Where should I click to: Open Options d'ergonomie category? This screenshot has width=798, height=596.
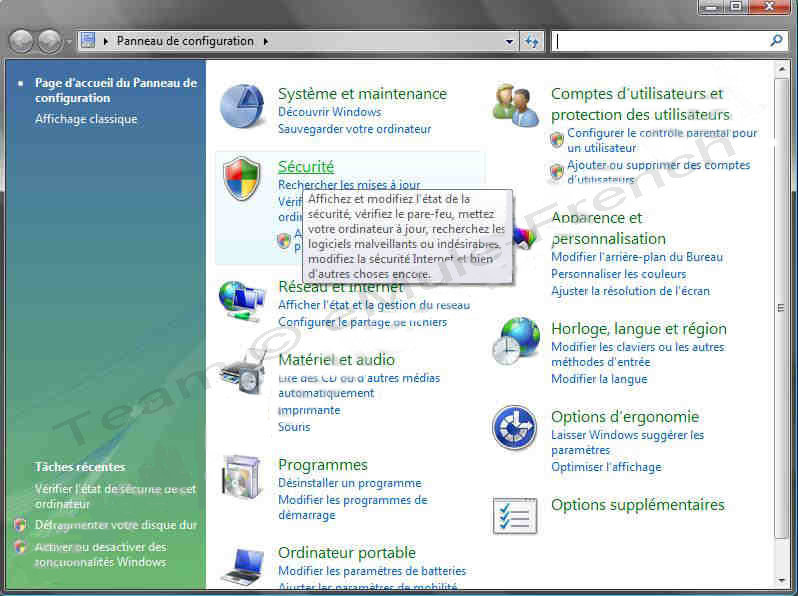[x=625, y=417]
